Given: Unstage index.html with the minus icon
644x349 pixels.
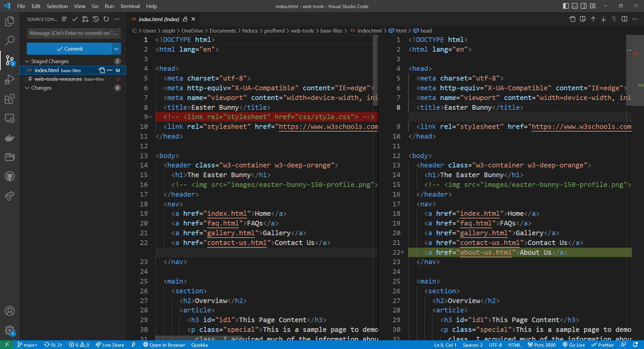Looking at the screenshot, I should [109, 70].
